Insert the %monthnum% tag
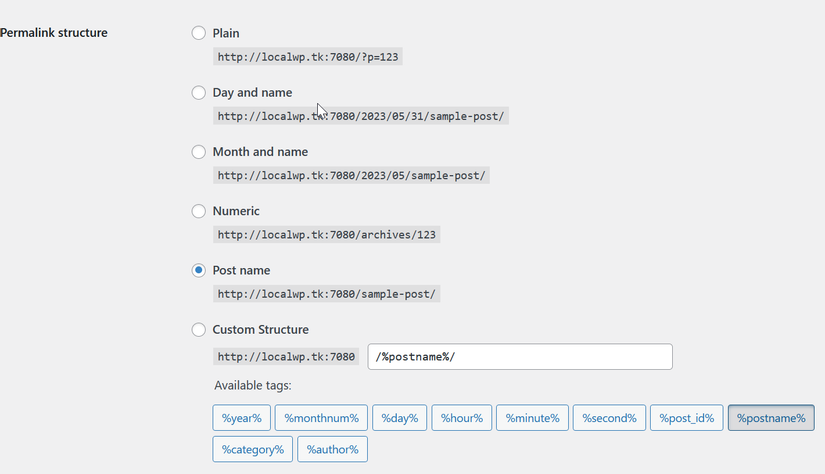The height and width of the screenshot is (474, 825). click(322, 418)
